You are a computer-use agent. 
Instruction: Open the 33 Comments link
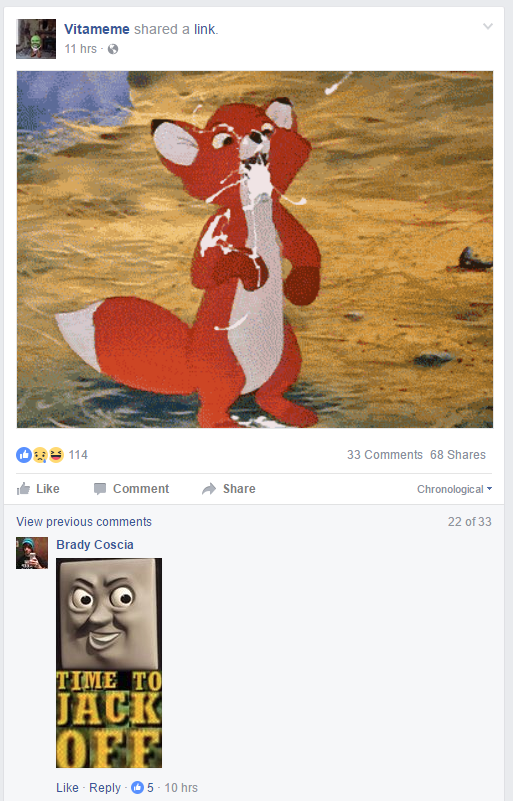click(385, 455)
